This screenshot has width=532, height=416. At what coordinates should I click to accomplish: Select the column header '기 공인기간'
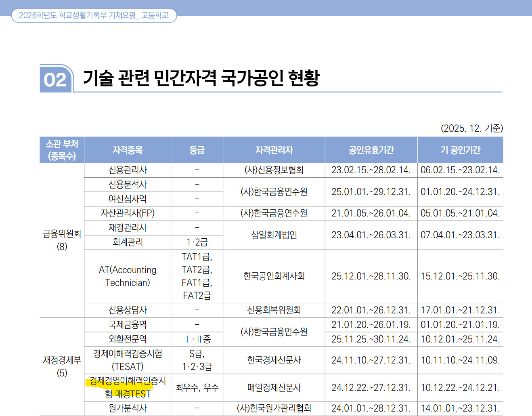click(461, 150)
